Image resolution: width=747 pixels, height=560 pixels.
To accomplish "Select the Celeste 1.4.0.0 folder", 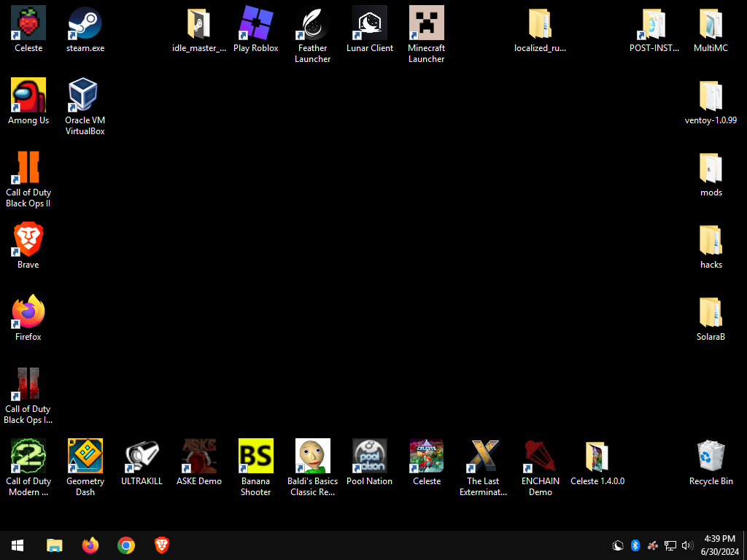I will click(597, 456).
